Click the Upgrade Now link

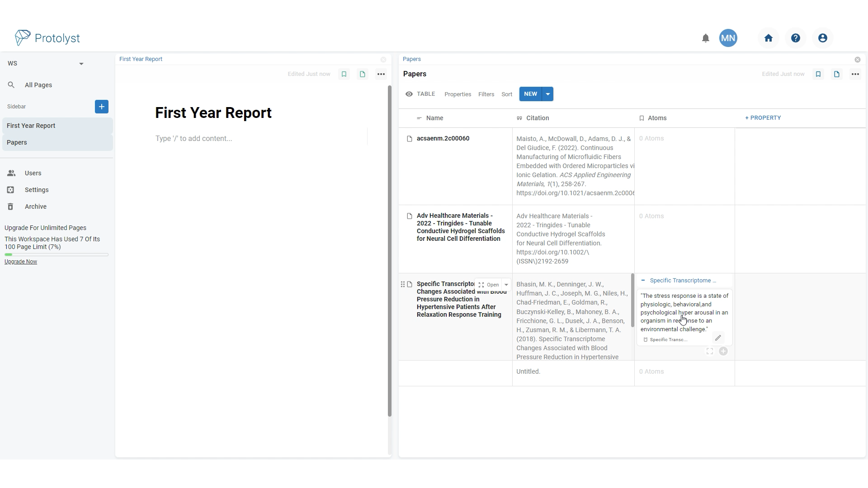pyautogui.click(x=20, y=261)
